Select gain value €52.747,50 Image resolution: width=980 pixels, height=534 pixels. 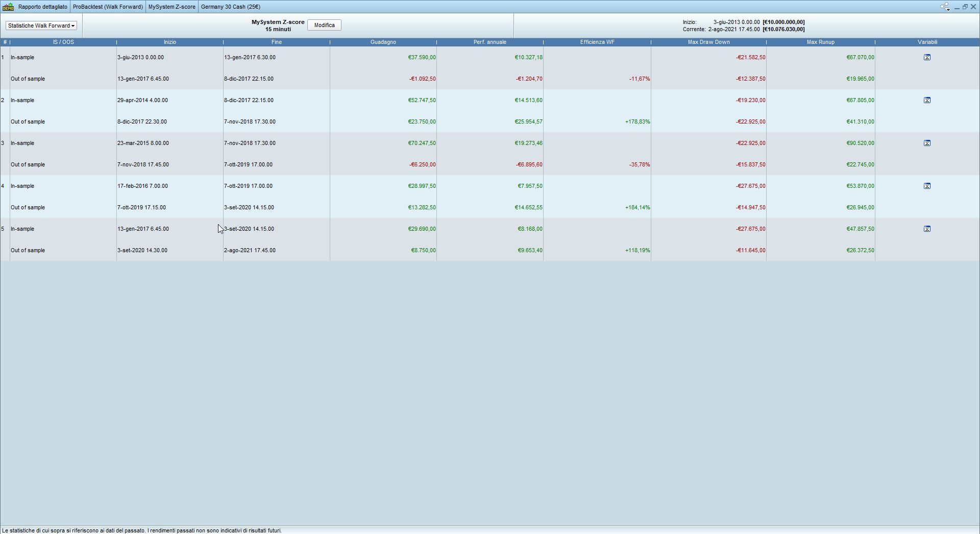(x=422, y=100)
